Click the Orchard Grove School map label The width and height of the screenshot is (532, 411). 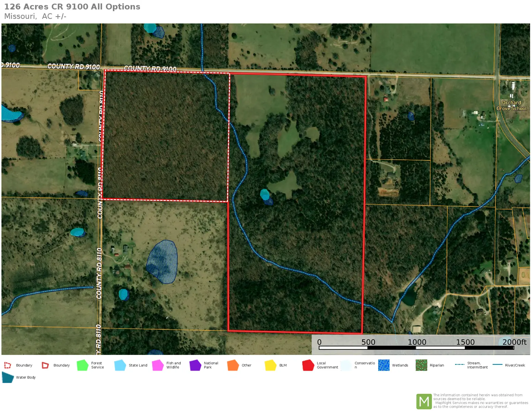coord(511,105)
